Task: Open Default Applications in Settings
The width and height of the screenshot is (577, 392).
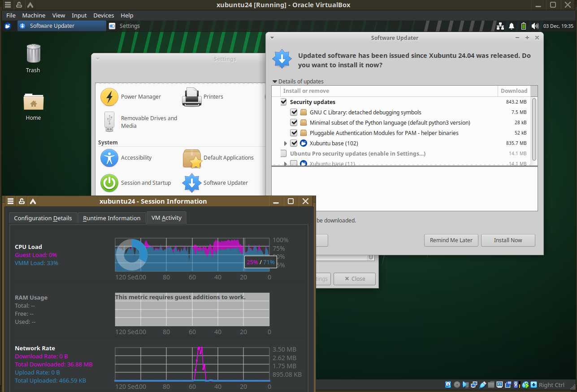Action: click(218, 158)
